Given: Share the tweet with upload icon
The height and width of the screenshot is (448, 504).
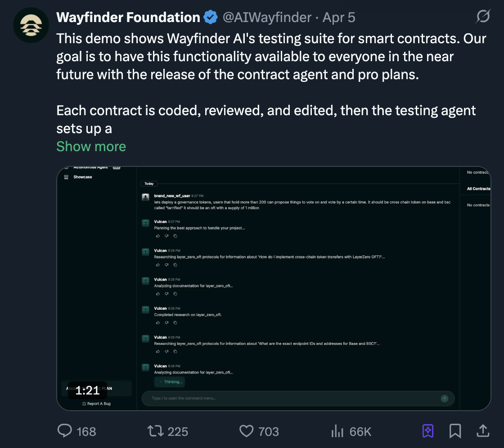Looking at the screenshot, I should tap(482, 431).
